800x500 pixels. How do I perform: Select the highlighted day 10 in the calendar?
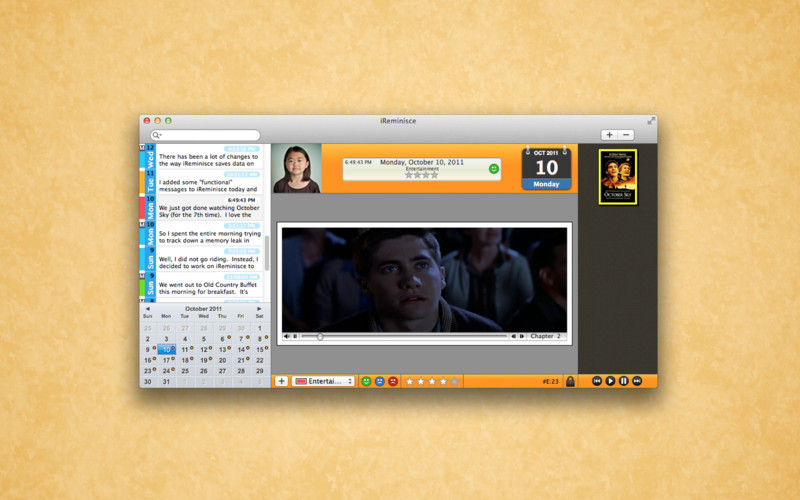coord(166,349)
